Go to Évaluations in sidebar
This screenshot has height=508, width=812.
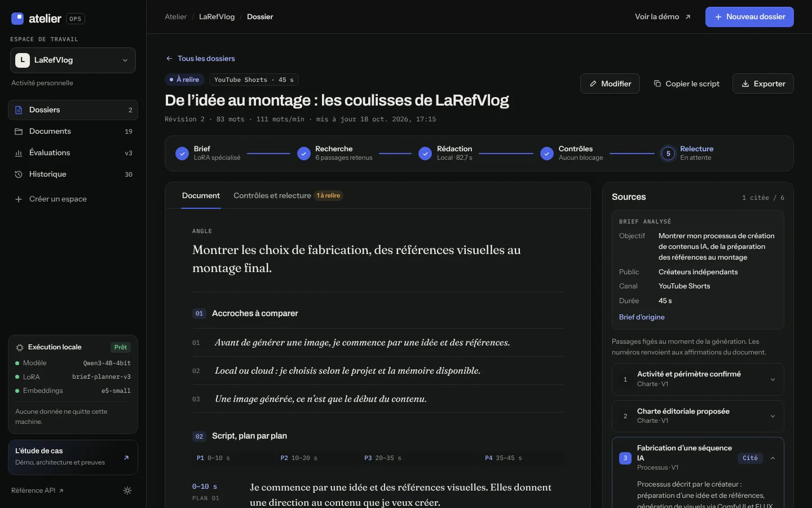tap(73, 153)
